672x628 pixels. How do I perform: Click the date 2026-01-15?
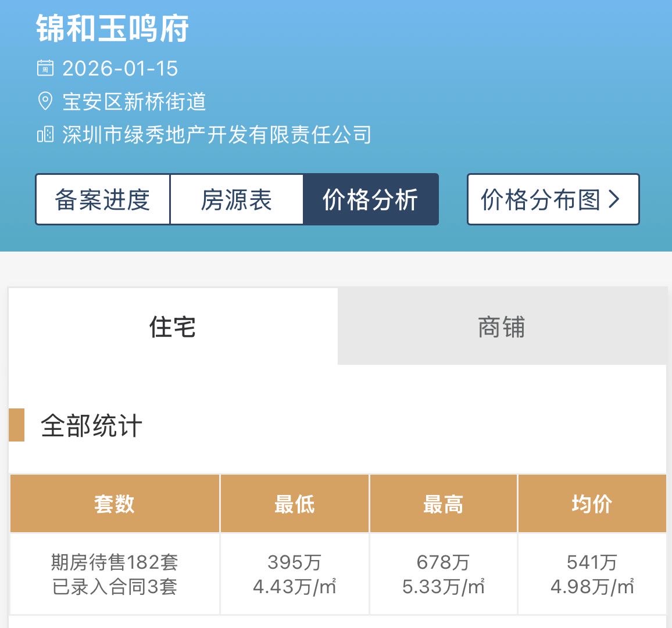point(120,69)
